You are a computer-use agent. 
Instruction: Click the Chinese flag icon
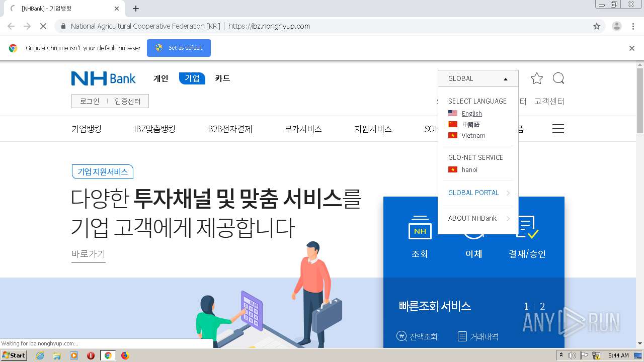pyautogui.click(x=453, y=124)
